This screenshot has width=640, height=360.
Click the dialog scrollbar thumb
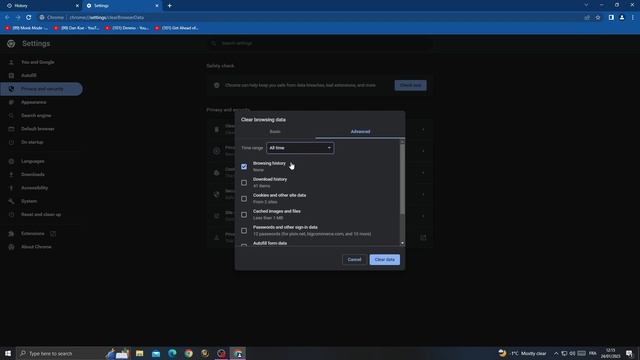(402, 178)
